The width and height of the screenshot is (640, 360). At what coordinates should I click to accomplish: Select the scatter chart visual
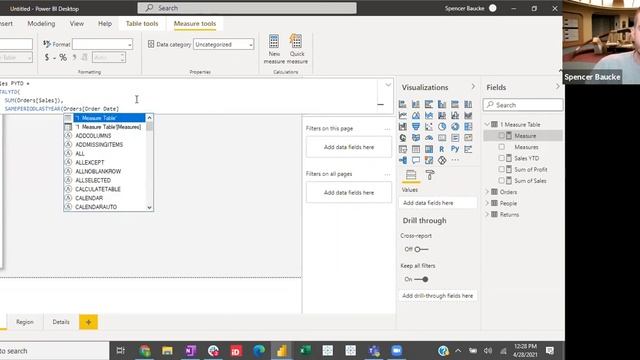pos(429,127)
